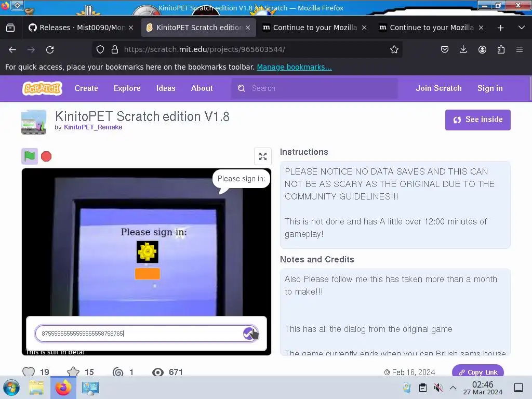Open a new browser tab

click(500, 28)
